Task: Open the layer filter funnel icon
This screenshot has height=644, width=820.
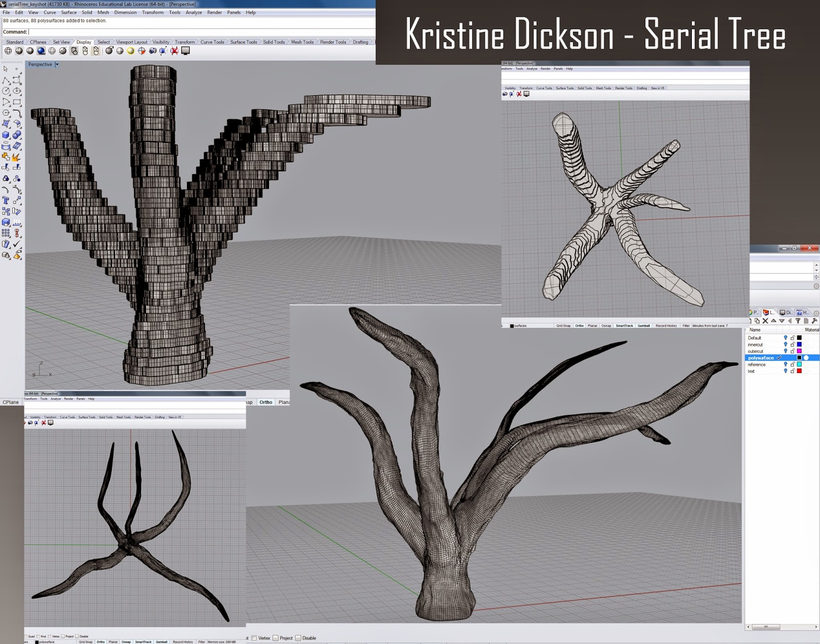Action: 798,321
